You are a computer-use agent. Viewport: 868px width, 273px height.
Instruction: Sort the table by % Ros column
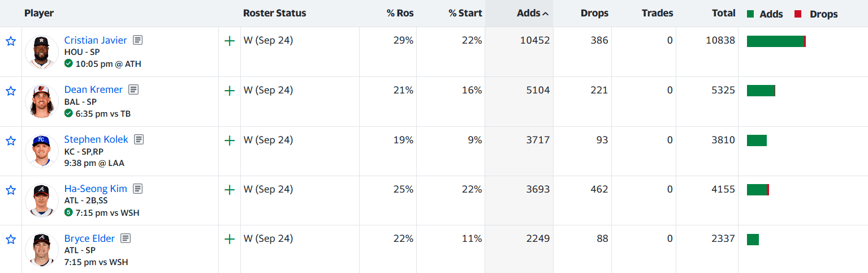(400, 13)
